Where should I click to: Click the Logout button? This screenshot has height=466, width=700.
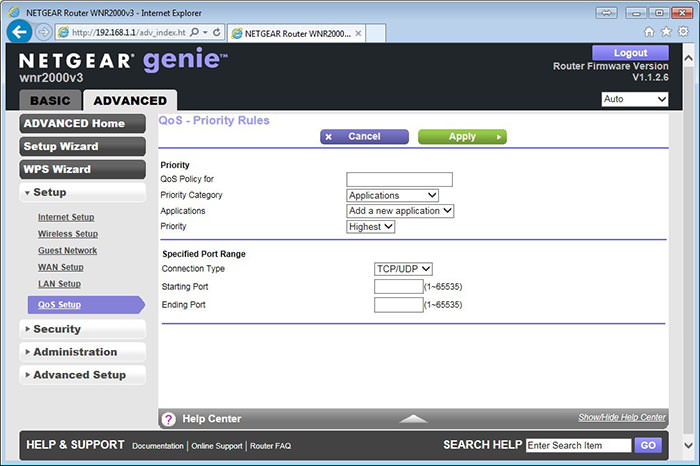tap(630, 53)
